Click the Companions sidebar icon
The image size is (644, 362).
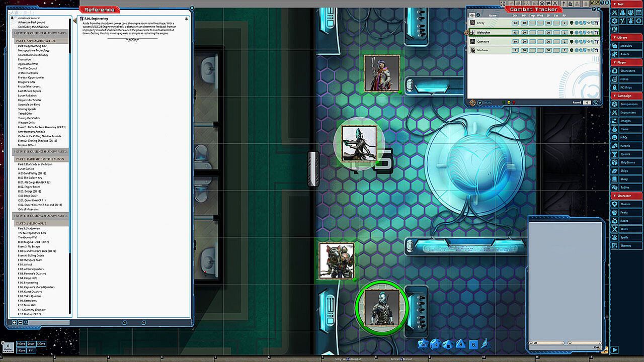coord(614,104)
